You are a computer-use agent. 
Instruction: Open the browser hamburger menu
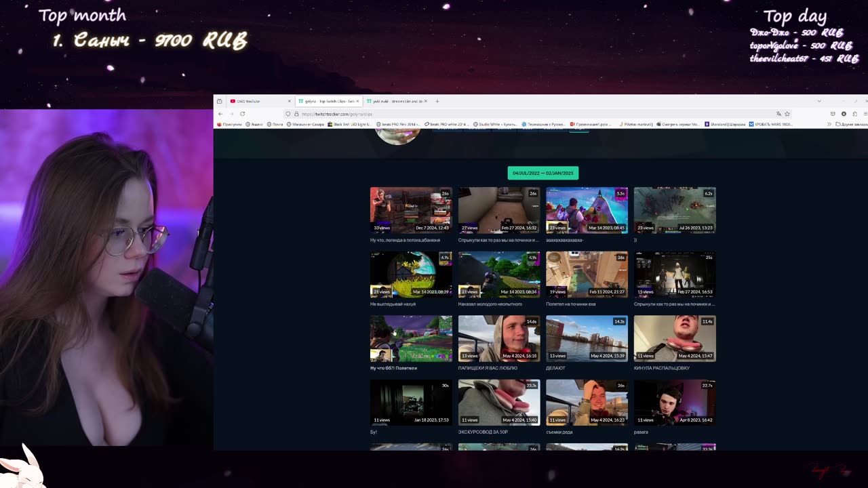[865, 114]
